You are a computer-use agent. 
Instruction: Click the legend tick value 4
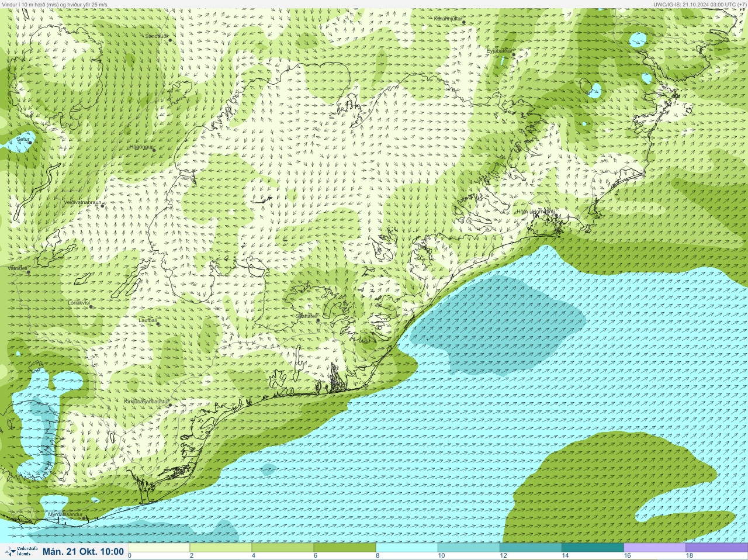click(253, 556)
